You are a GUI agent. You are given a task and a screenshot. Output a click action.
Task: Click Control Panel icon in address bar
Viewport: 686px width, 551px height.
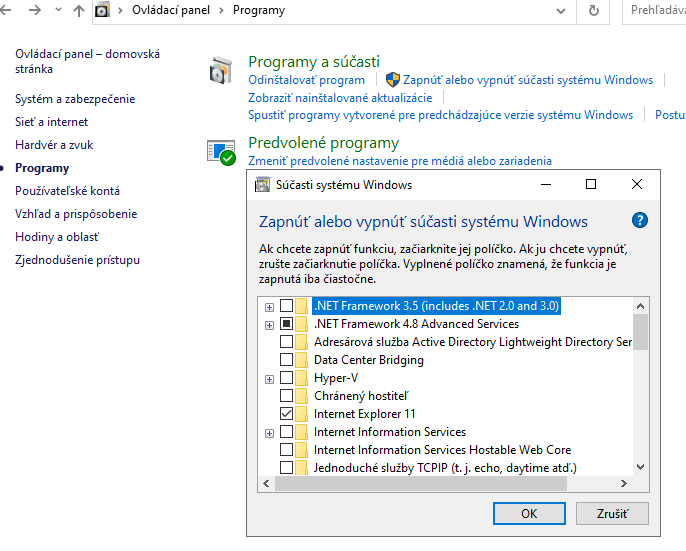102,10
